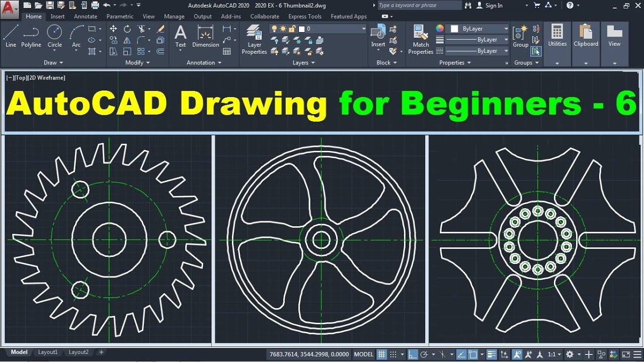The height and width of the screenshot is (362, 644).
Task: Switch to the Annotate ribbon tab
Action: click(86, 16)
